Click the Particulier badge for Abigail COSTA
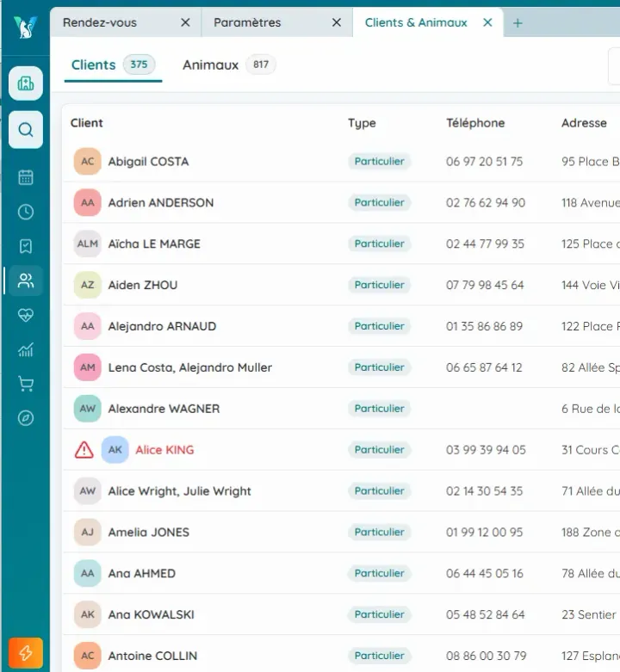The height and width of the screenshot is (672, 620). click(x=379, y=162)
